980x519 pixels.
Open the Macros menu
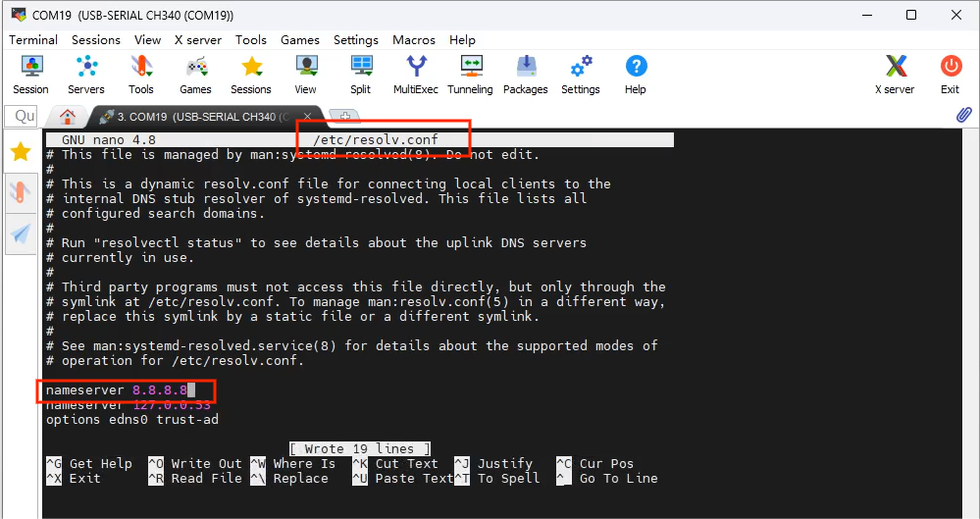[x=414, y=40]
